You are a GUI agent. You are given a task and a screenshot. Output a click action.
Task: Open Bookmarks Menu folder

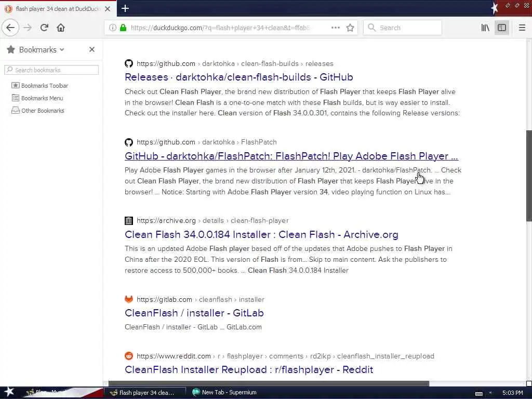(37, 98)
